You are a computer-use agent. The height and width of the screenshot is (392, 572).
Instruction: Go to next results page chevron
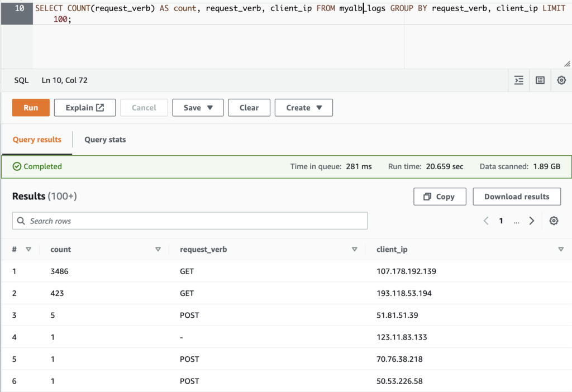click(x=532, y=221)
